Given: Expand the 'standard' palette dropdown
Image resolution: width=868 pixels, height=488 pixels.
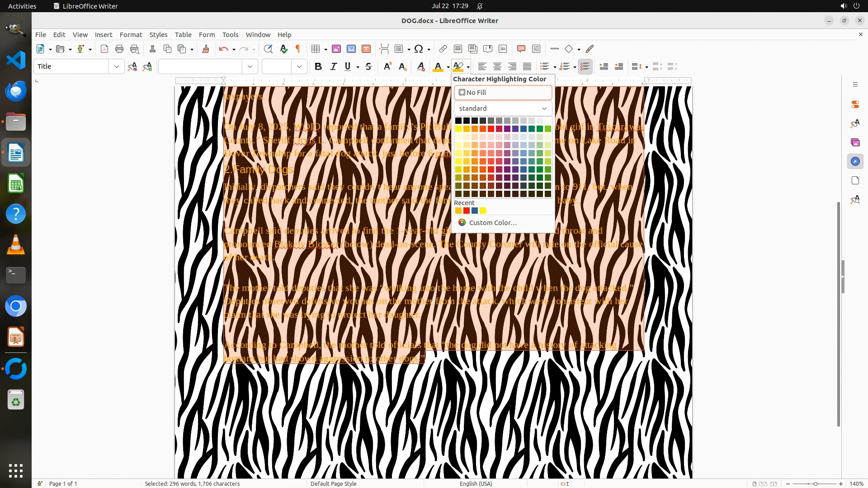Looking at the screenshot, I should (503, 108).
